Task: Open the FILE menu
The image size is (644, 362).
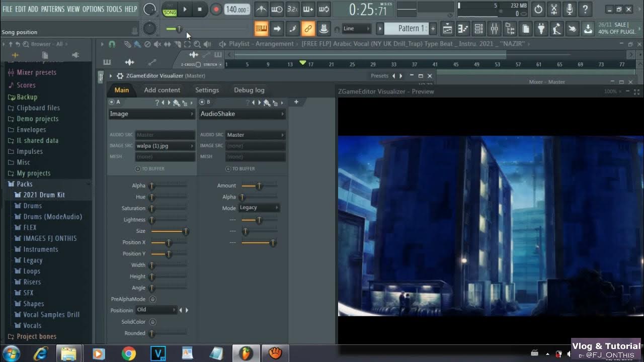Action: click(x=8, y=9)
